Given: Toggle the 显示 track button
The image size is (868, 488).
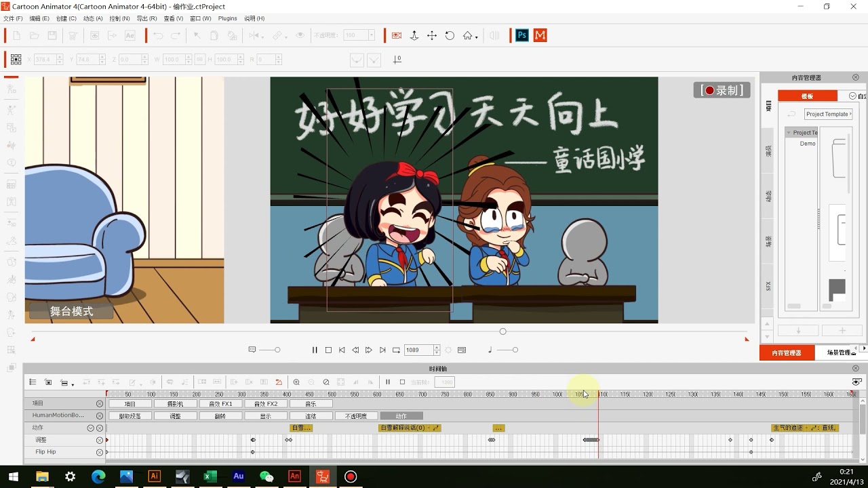Looking at the screenshot, I should (x=266, y=416).
